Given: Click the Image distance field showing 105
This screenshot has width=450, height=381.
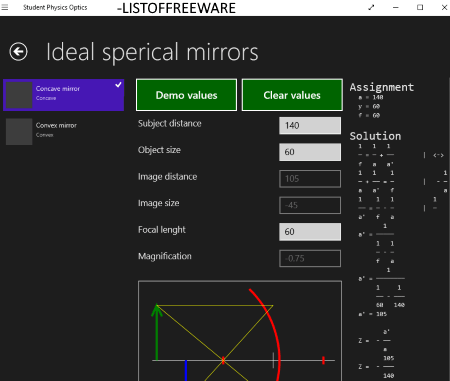Looking at the screenshot, I should click(310, 179).
